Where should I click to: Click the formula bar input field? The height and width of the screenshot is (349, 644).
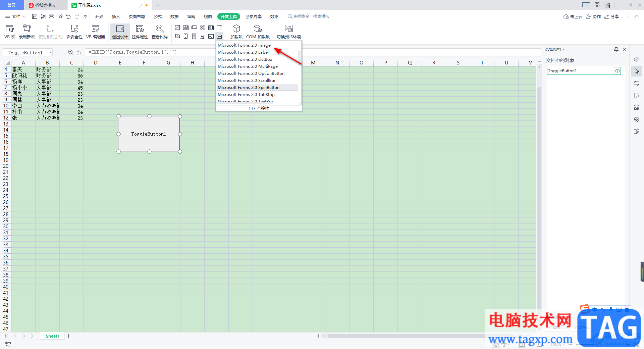[313, 52]
